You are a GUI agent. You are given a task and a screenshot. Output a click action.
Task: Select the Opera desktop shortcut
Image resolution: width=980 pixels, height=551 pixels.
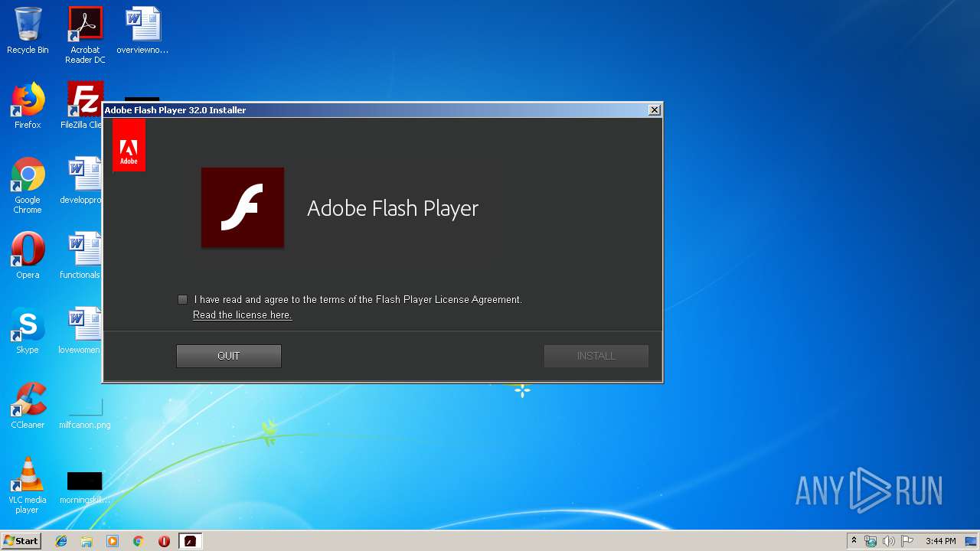[x=28, y=256]
